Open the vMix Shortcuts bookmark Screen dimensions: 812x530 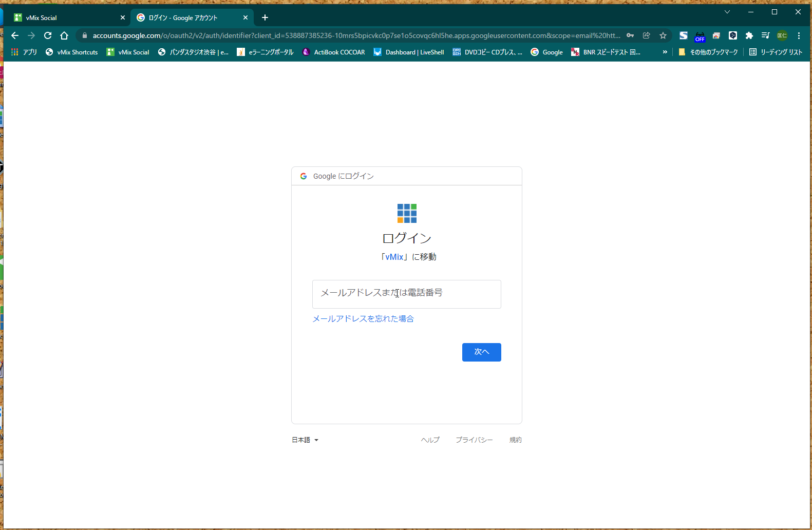pyautogui.click(x=72, y=52)
